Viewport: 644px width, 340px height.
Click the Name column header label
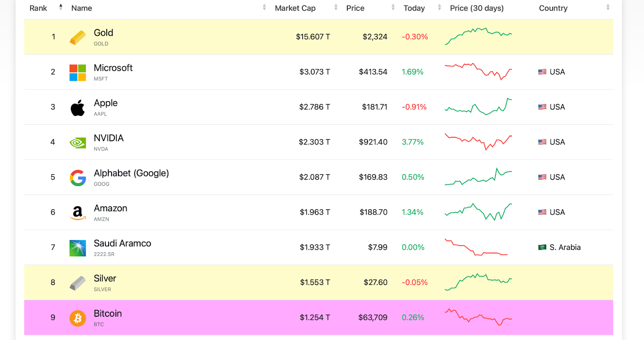(82, 8)
